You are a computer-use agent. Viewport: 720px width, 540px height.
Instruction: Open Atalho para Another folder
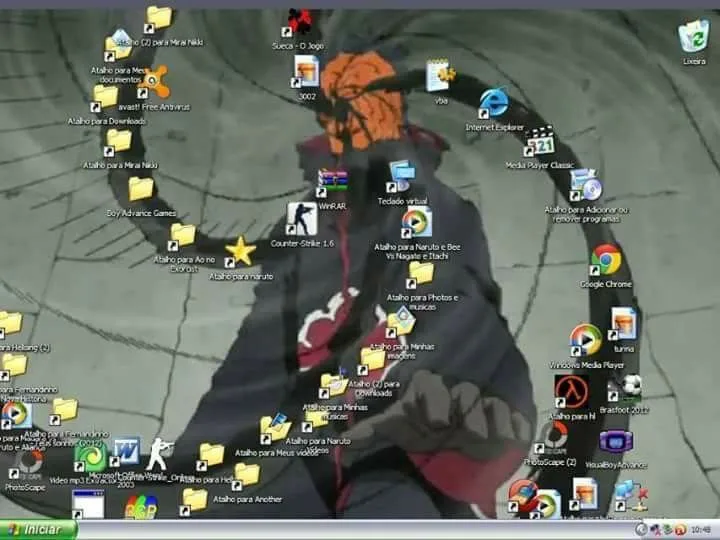pyautogui.click(x=246, y=476)
